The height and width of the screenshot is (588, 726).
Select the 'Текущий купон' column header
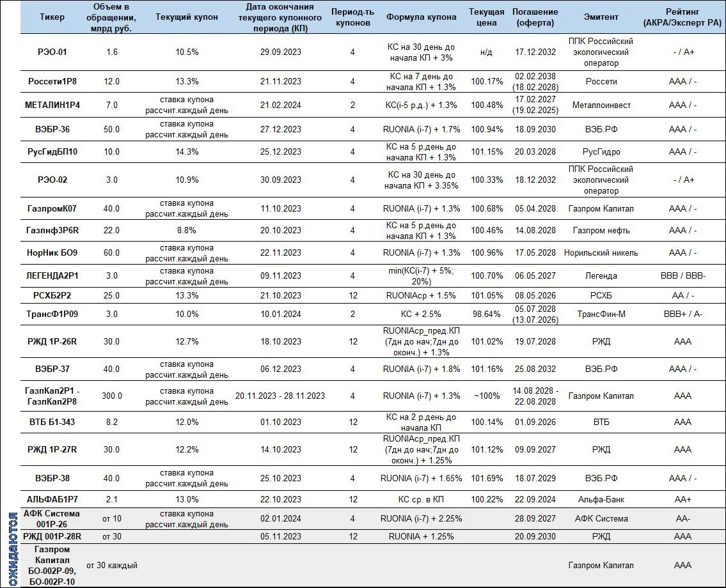pos(187,17)
